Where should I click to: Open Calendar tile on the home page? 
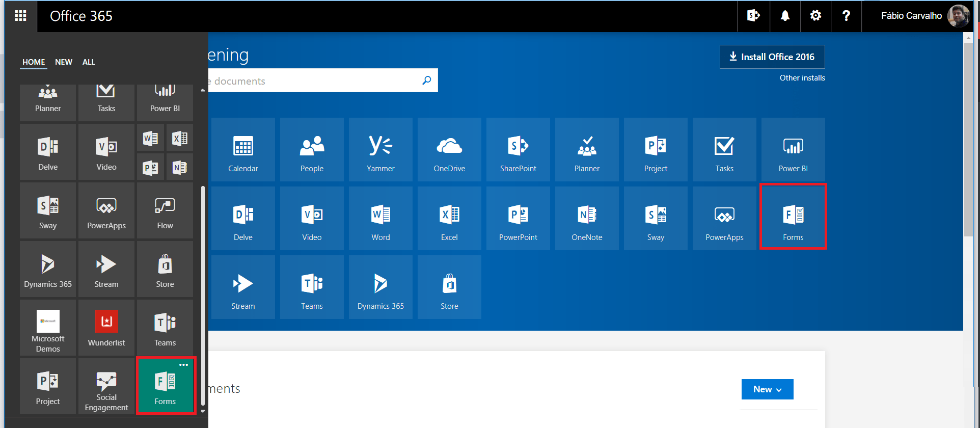pyautogui.click(x=243, y=149)
